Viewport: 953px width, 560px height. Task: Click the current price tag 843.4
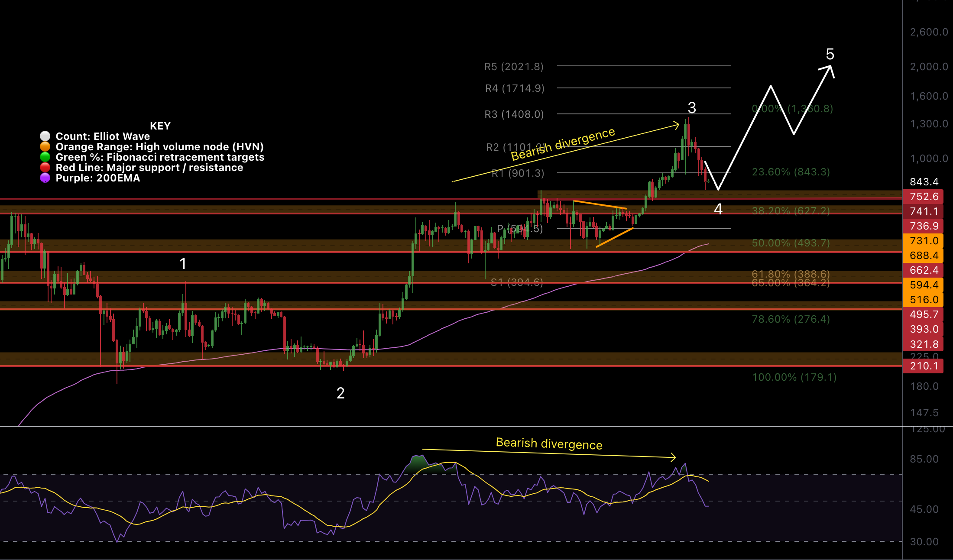[924, 182]
